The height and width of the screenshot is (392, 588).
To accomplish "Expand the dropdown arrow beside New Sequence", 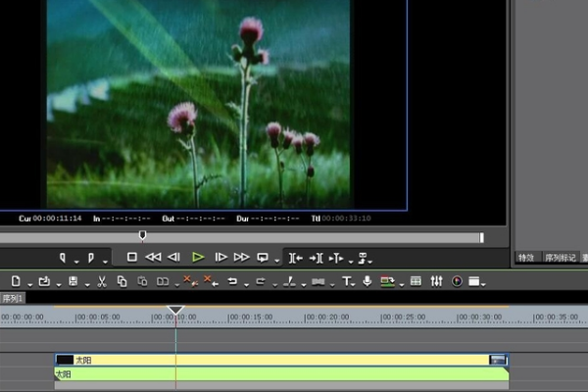I will (x=30, y=285).
